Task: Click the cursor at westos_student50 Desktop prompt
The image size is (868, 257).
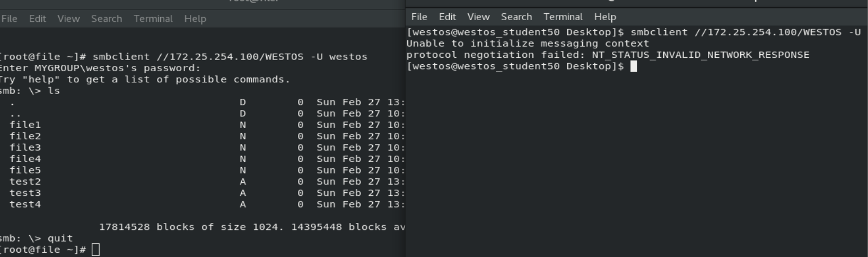Action: click(633, 66)
